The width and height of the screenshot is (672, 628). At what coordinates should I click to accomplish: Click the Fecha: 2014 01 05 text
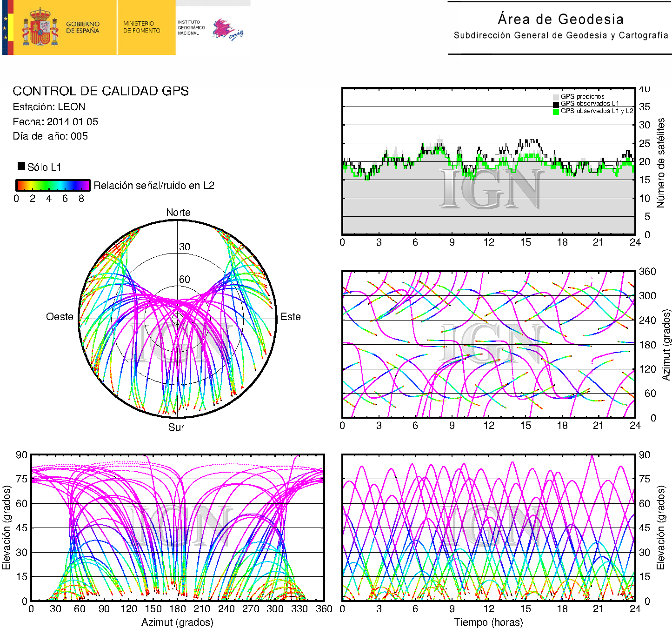pyautogui.click(x=55, y=122)
